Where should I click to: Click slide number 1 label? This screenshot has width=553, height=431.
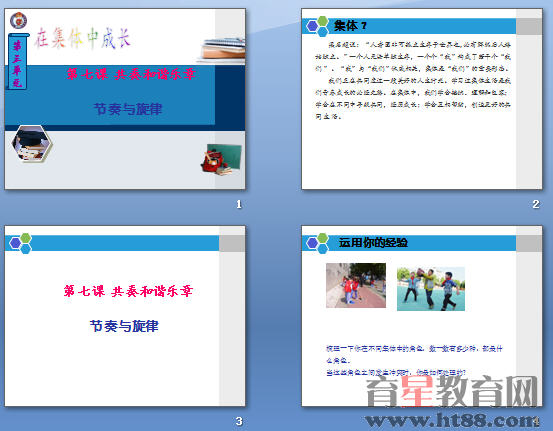tap(239, 204)
